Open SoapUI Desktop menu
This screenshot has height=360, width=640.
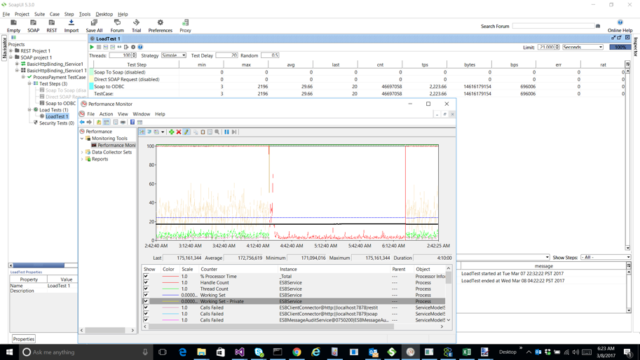pos(104,14)
